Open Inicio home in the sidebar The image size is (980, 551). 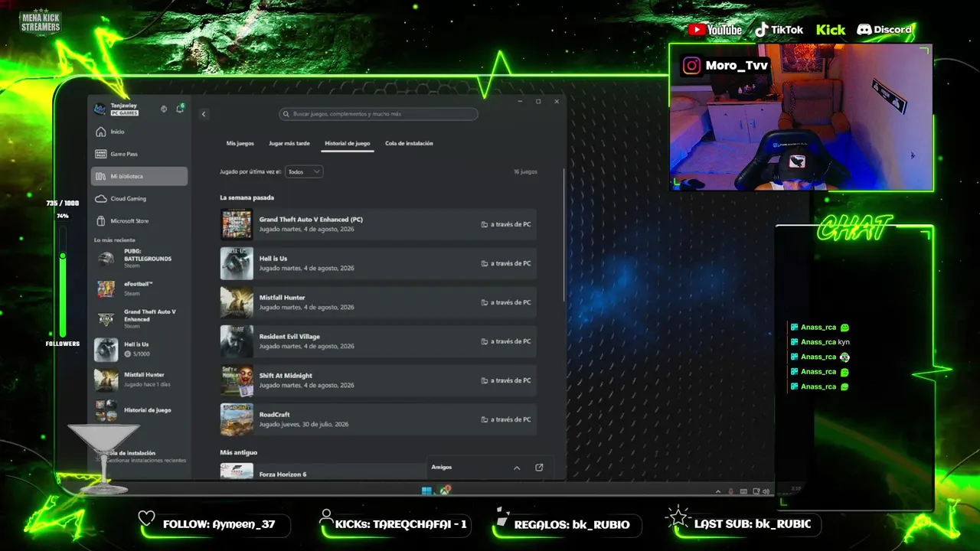point(139,132)
